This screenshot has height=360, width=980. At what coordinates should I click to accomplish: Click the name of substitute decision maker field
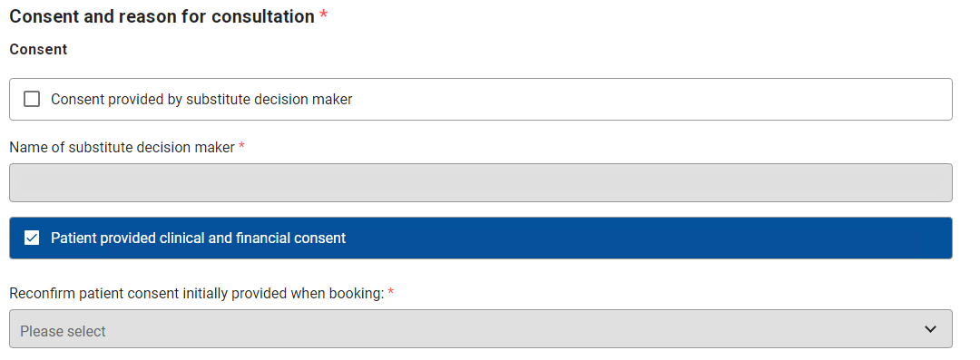[x=481, y=182]
